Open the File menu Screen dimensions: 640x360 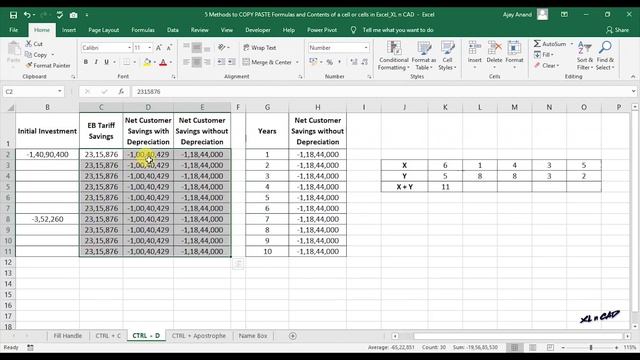pyautogui.click(x=13, y=30)
